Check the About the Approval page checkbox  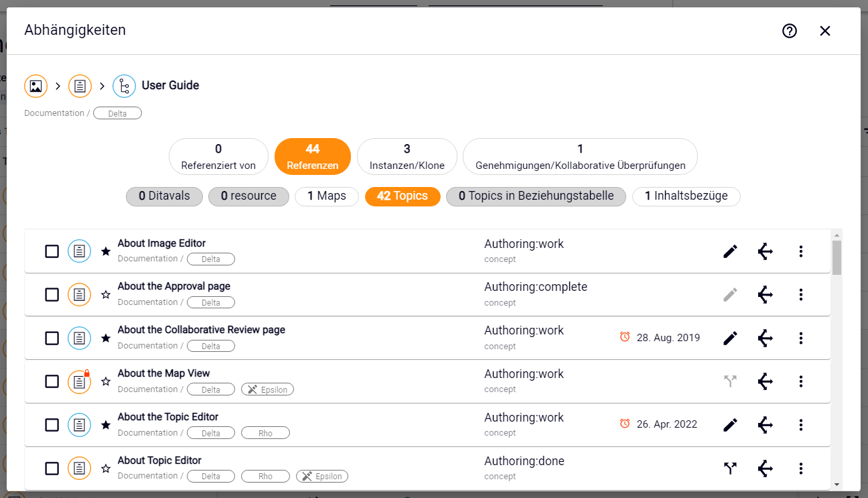point(52,295)
